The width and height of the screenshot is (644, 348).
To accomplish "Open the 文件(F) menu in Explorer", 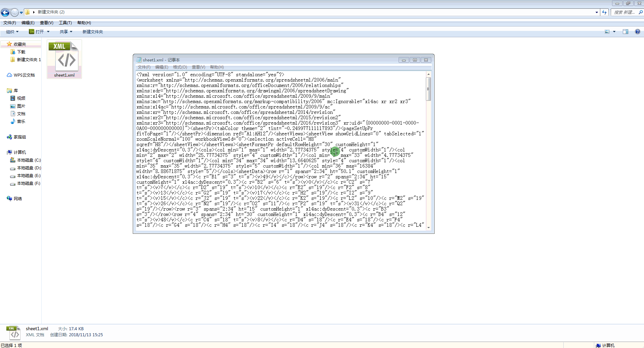I will [10, 23].
